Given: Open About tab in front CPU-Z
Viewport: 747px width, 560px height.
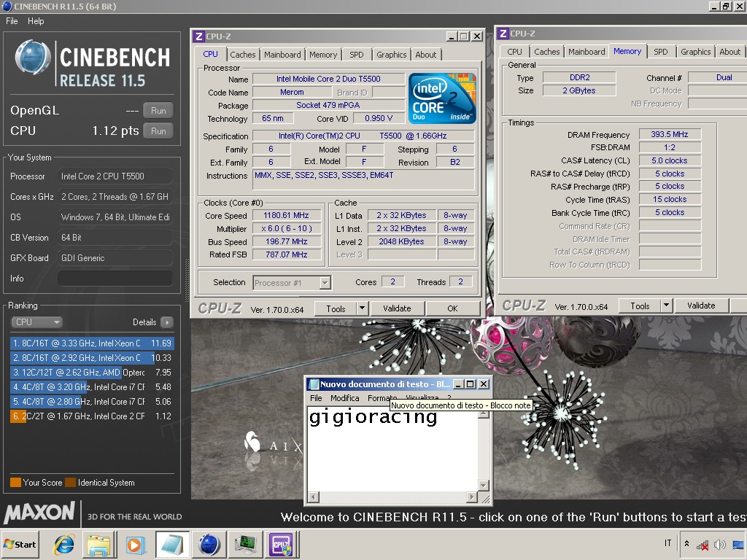Looking at the screenshot, I should point(426,55).
